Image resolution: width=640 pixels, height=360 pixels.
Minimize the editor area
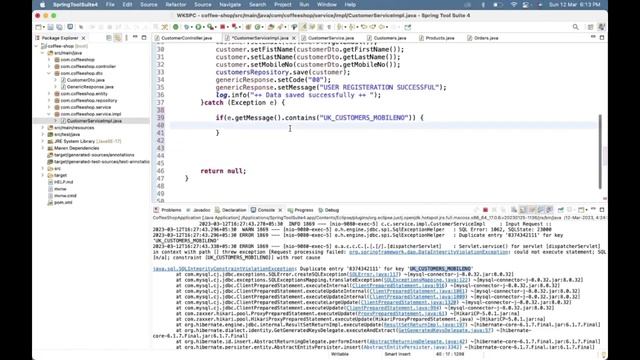click(x=593, y=37)
